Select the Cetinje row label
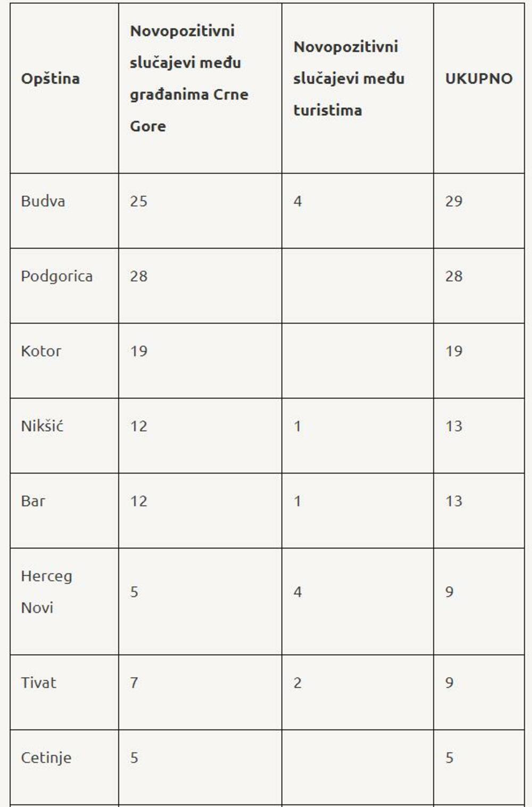 46,758
